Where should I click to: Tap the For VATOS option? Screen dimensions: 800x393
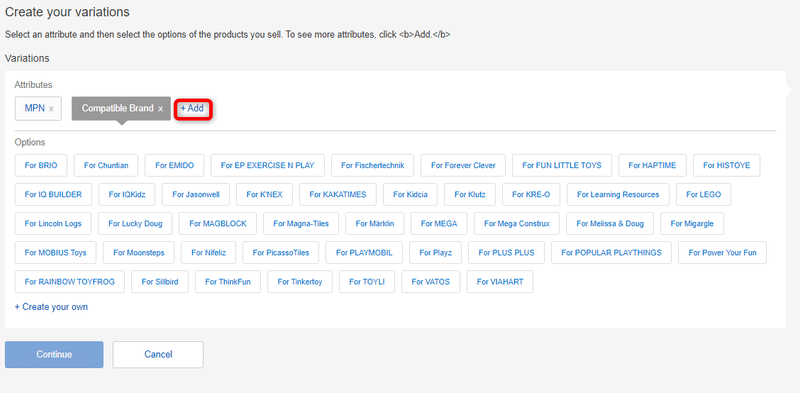pos(431,282)
